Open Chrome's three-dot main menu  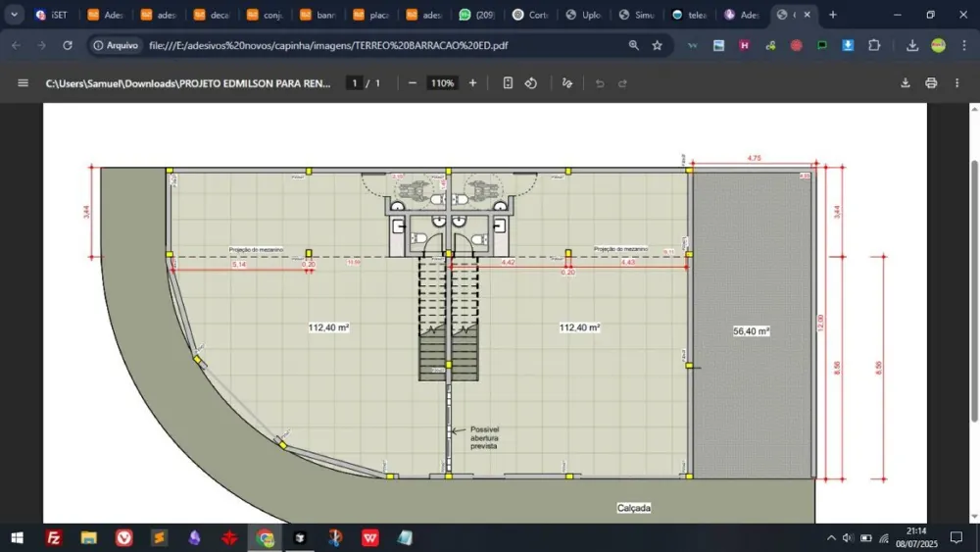click(x=963, y=45)
